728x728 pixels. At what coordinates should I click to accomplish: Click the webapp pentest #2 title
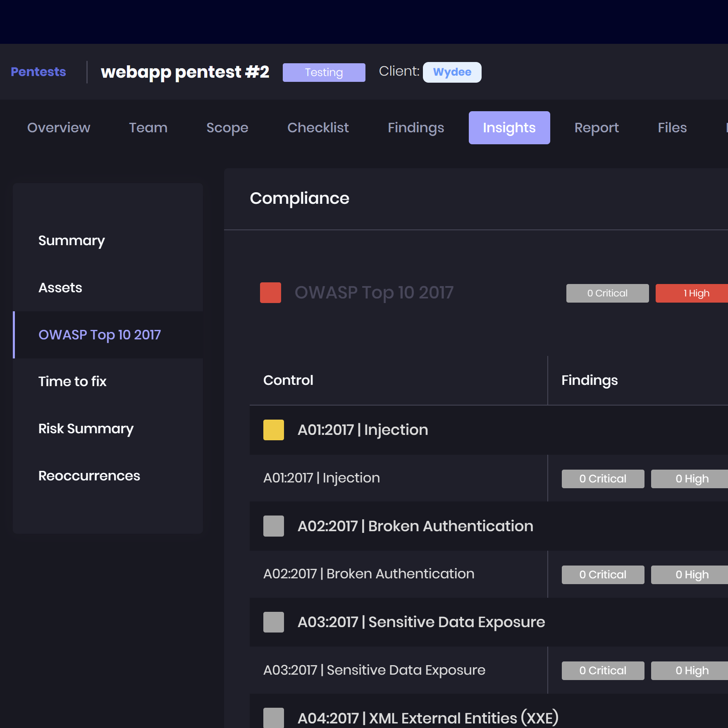point(185,72)
